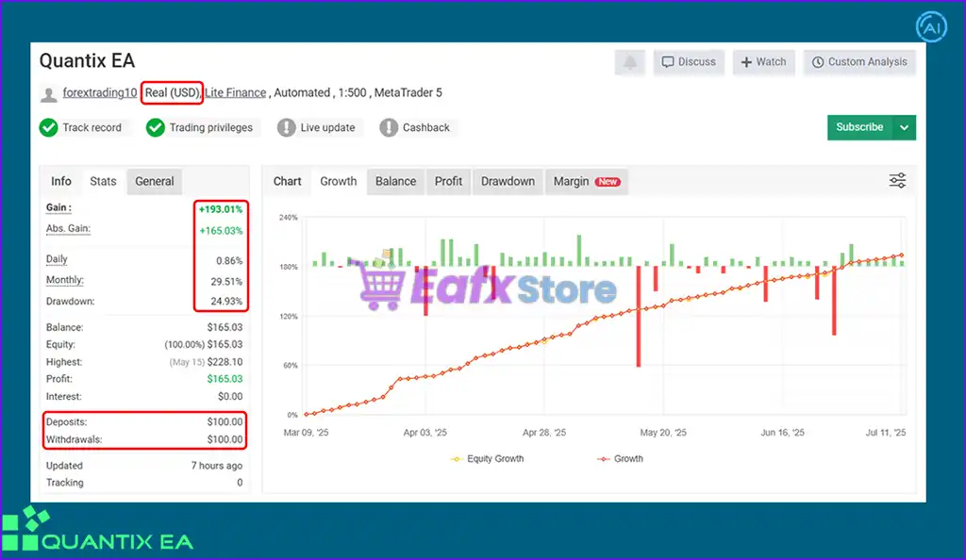Switch to the Info tab
This screenshot has width=966, height=560.
61,182
